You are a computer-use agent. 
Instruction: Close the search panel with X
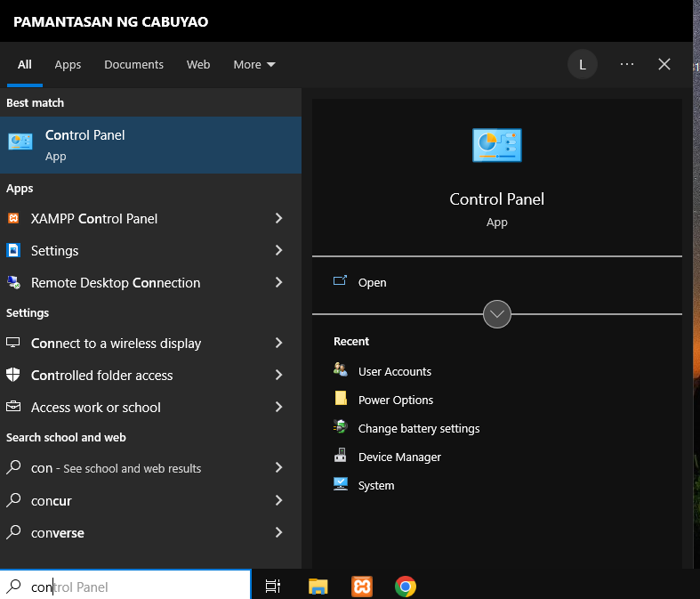coord(664,64)
